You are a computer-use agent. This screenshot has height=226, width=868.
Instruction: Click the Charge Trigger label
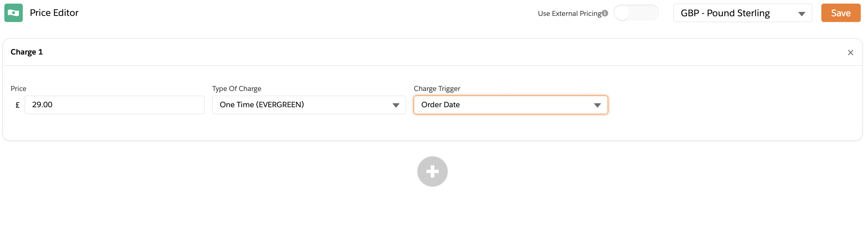tap(437, 89)
